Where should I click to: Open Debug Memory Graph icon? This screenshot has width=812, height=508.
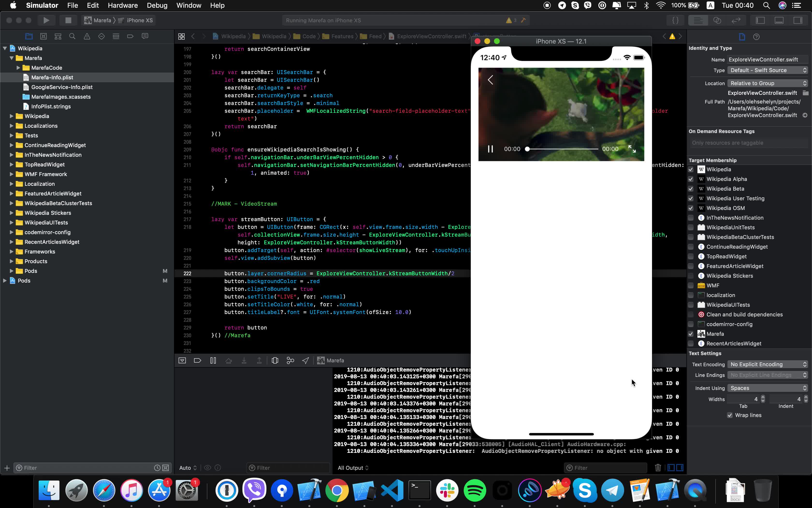click(x=290, y=360)
